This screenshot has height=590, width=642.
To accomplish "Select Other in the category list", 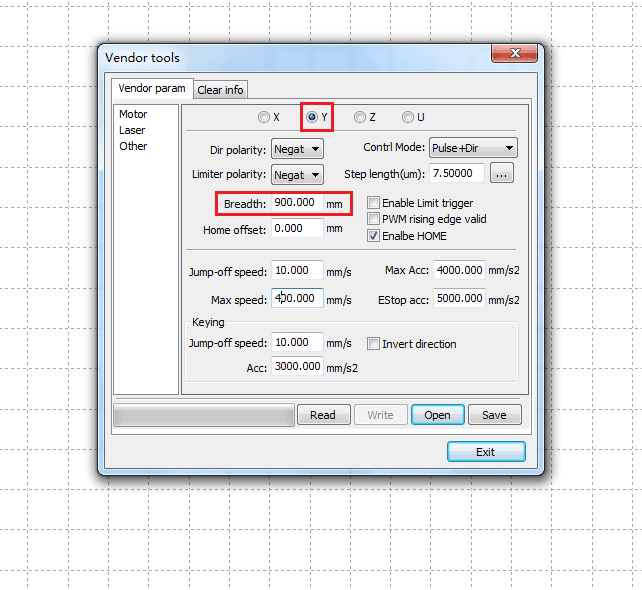I will [x=133, y=146].
